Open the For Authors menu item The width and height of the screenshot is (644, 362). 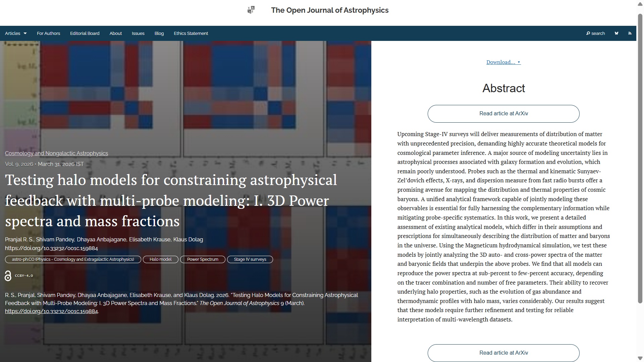click(x=48, y=34)
